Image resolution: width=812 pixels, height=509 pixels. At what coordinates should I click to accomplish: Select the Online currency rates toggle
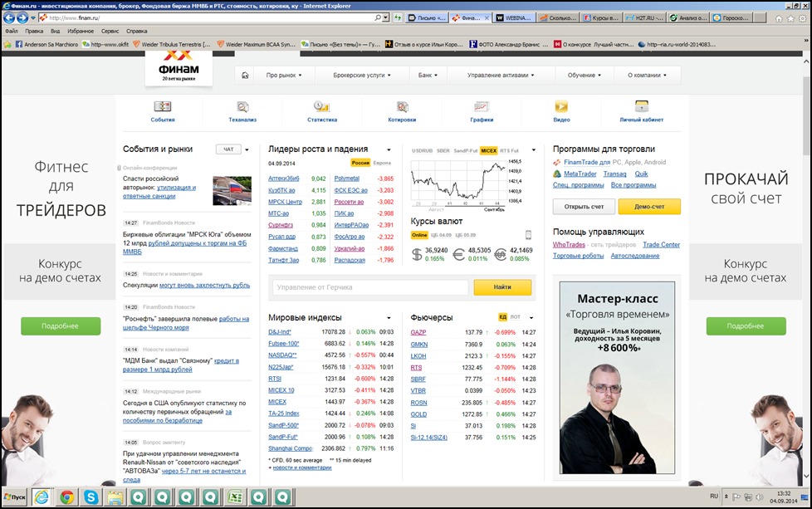[x=419, y=235]
